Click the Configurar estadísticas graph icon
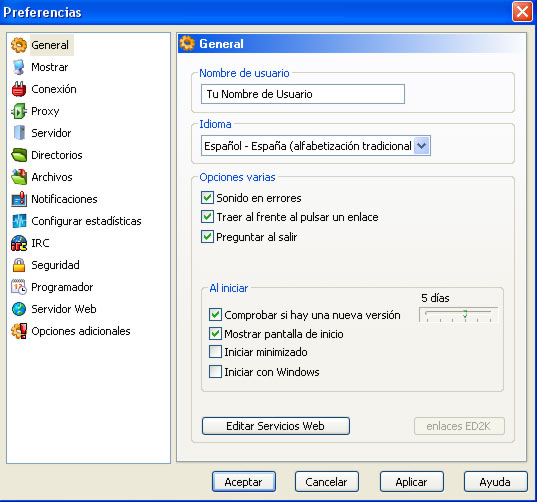This screenshot has height=502, width=537. pos(19,221)
